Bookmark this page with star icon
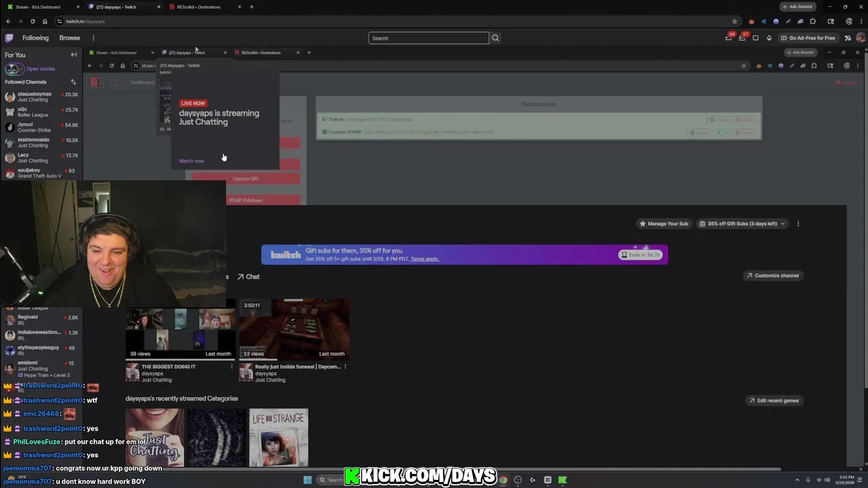Image resolution: width=868 pixels, height=488 pixels. click(x=734, y=21)
